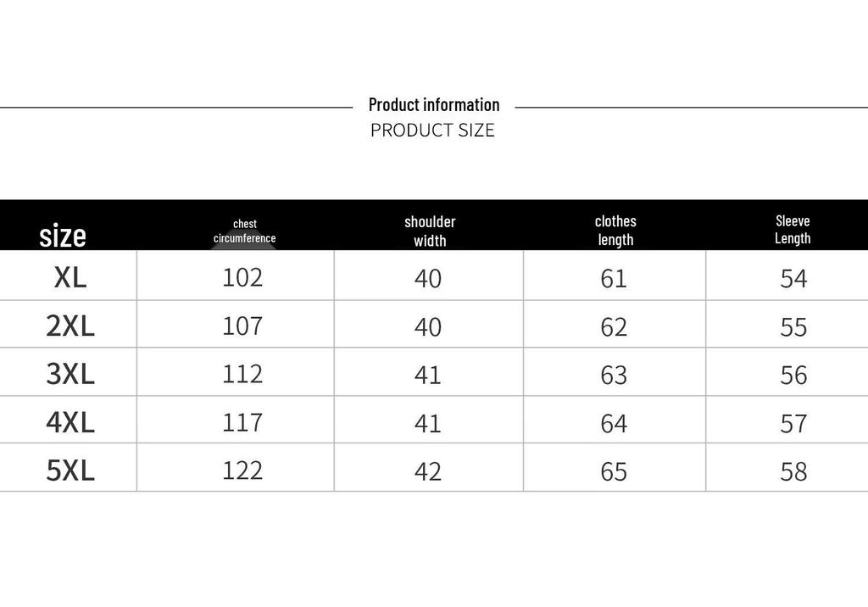The image size is (868, 607).
Task: Select the 'Sleeve Length' column header
Action: 793,229
